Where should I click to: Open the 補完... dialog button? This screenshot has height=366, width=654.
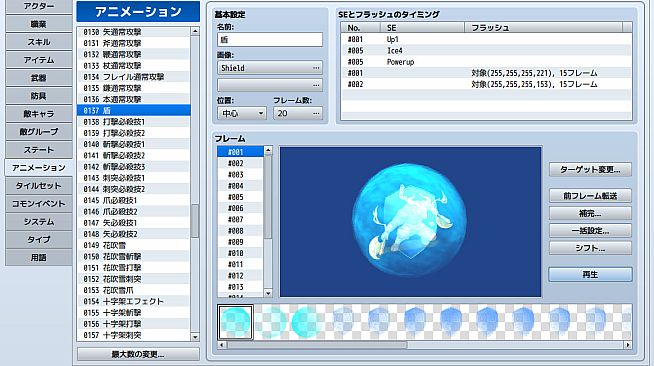[590, 213]
